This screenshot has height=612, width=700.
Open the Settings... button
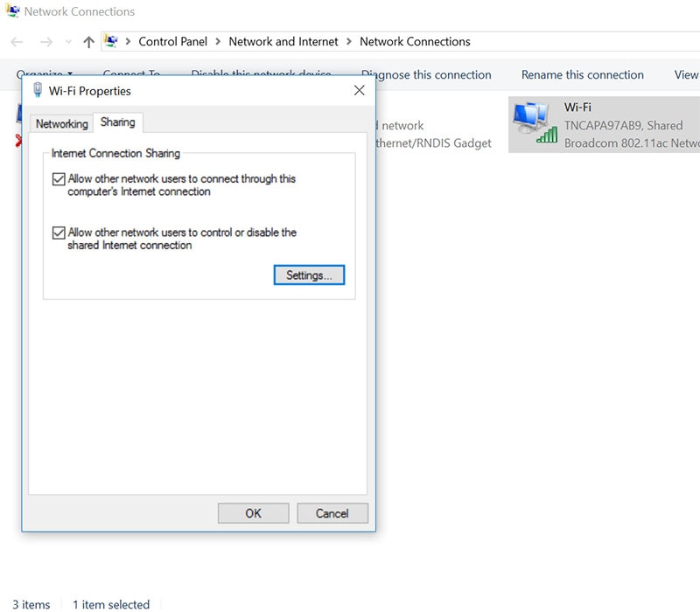click(x=309, y=275)
